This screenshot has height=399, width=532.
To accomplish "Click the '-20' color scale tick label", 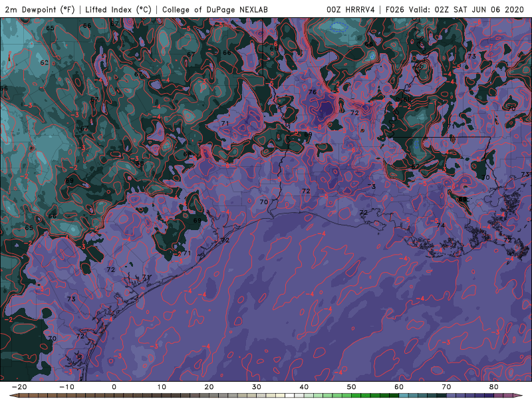I will (19, 387).
